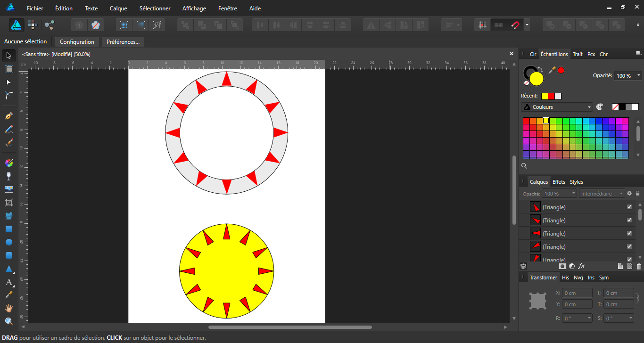
Task: Click the fx layer effects icon
Action: click(581, 266)
